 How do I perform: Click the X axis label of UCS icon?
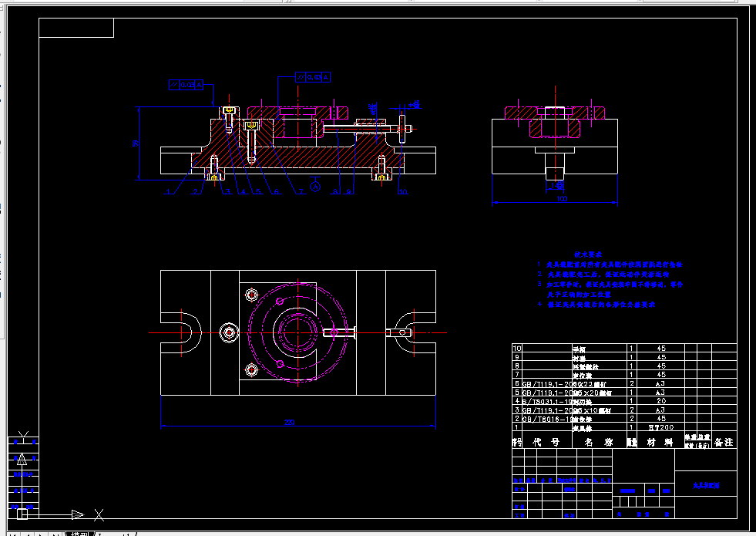click(x=99, y=514)
